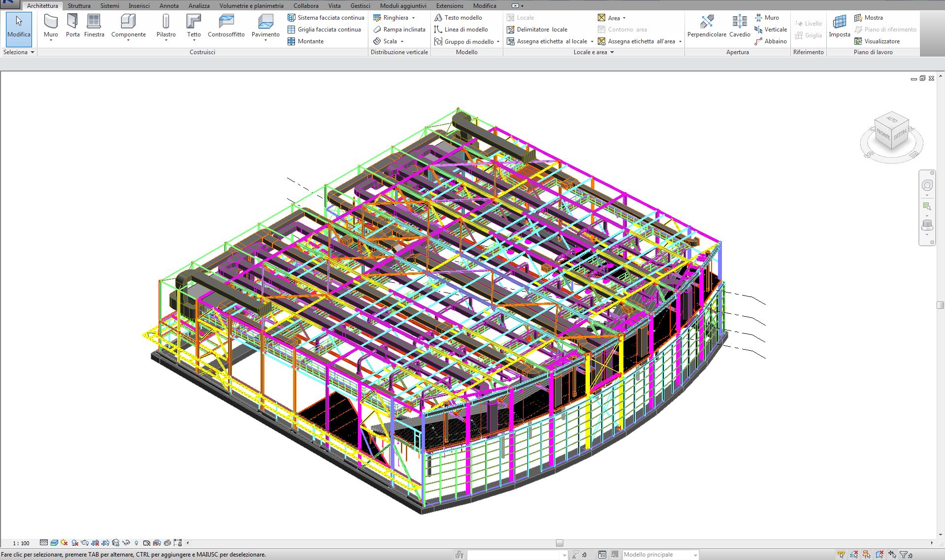945x560 pixels.
Task: Toggle unlocked 3D view icon
Action: tap(116, 543)
